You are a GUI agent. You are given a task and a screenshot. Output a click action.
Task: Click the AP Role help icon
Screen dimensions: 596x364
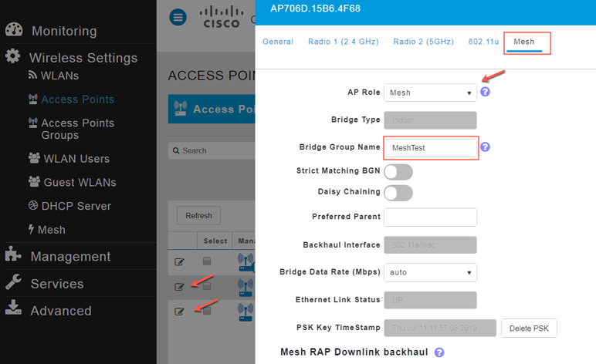486,92
